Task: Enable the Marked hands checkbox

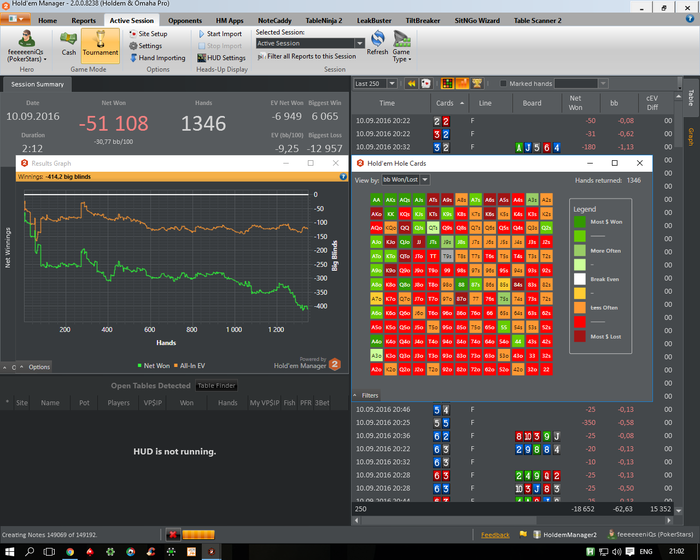Action: pyautogui.click(x=503, y=84)
